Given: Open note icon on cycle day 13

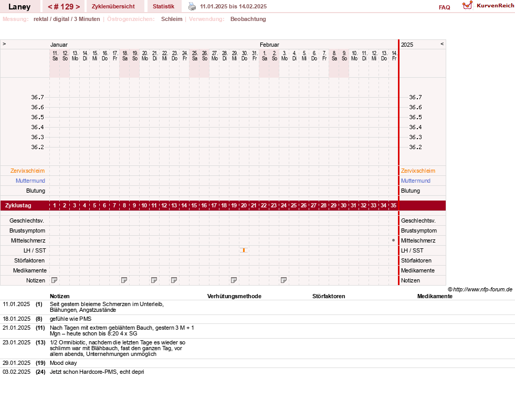Looking at the screenshot, I should (174, 280).
